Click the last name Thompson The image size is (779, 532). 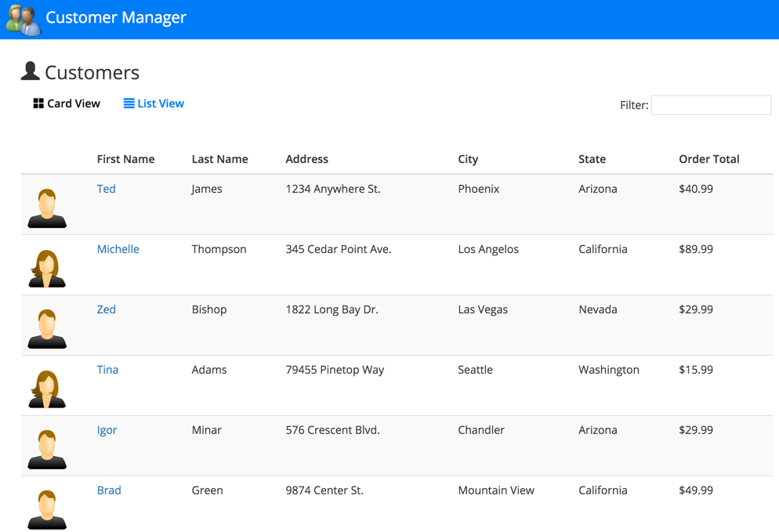pos(219,249)
